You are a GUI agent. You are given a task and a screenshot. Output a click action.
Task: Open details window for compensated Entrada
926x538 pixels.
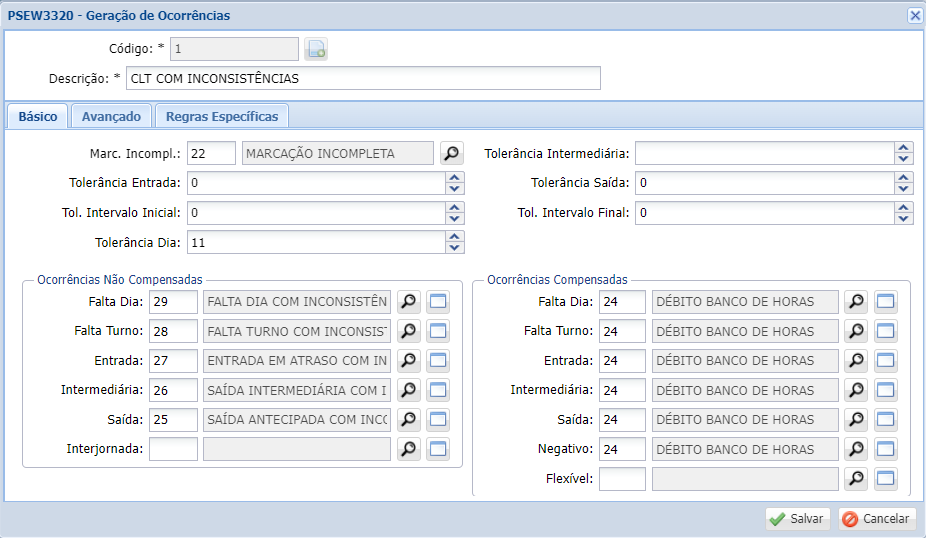[x=886, y=361]
